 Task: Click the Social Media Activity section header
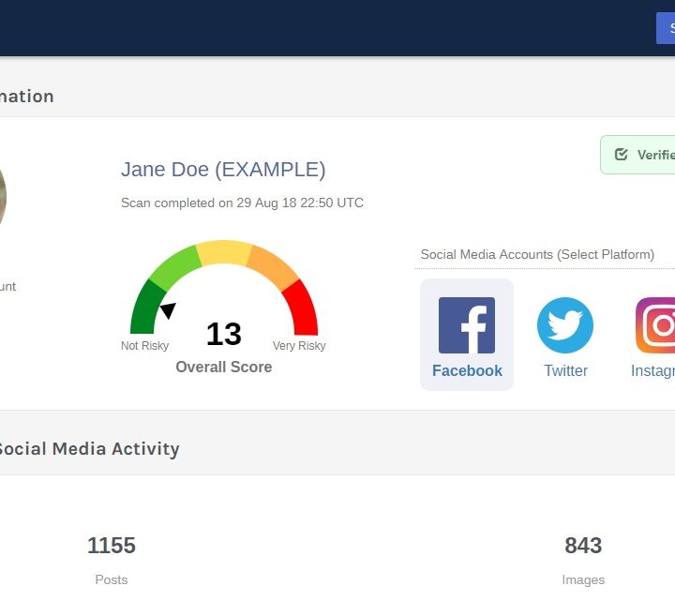[89, 448]
